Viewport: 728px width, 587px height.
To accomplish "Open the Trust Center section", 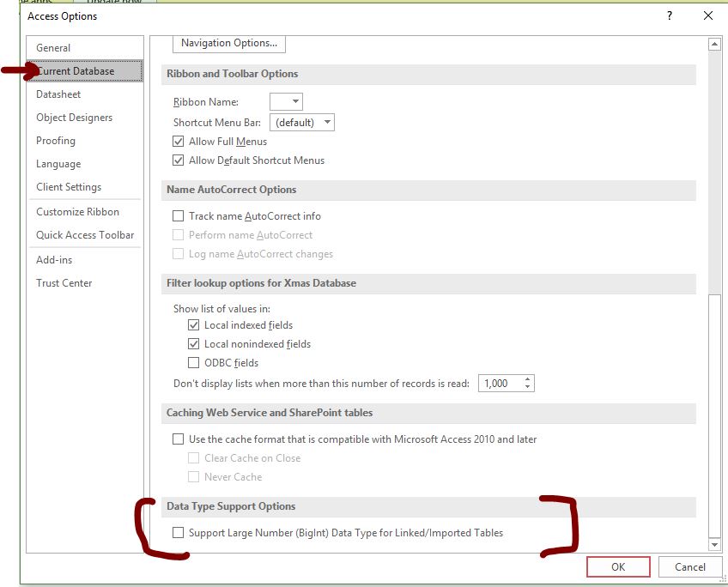I will [x=64, y=283].
